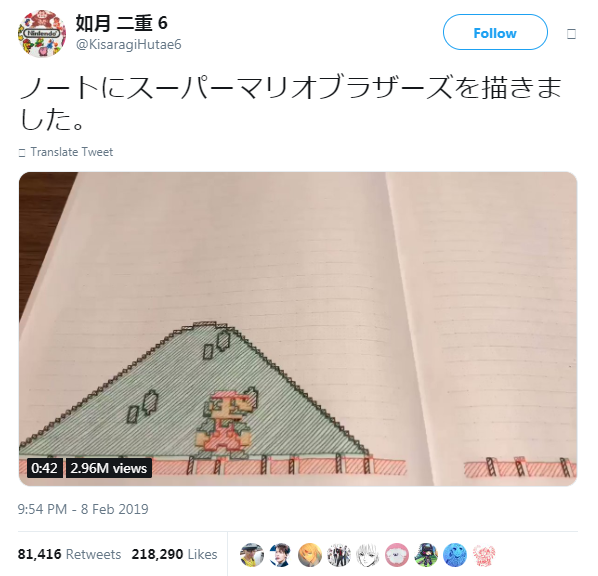Open the @KisaragiHutae6 handle link
Viewport: 598px width, 576px height.
[x=129, y=45]
